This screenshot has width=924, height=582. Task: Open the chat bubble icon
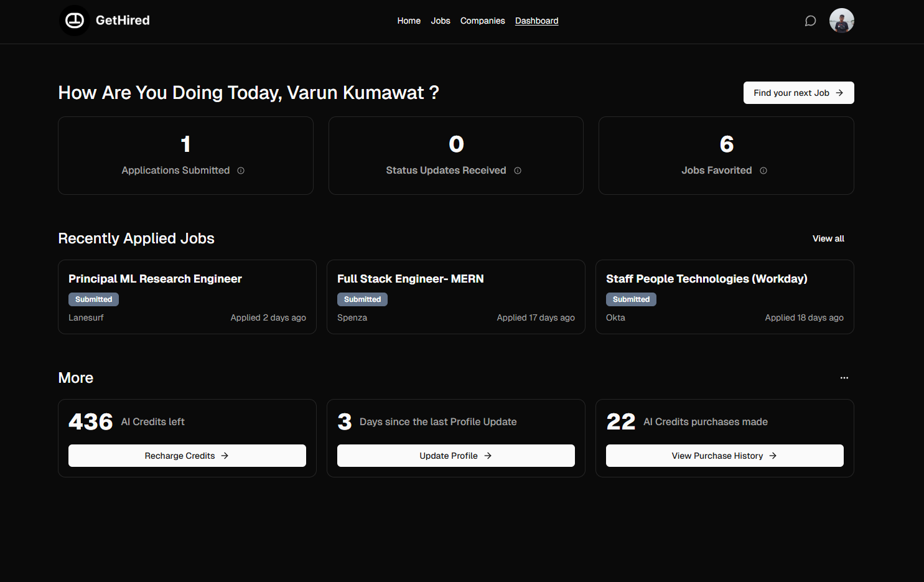[x=810, y=21]
